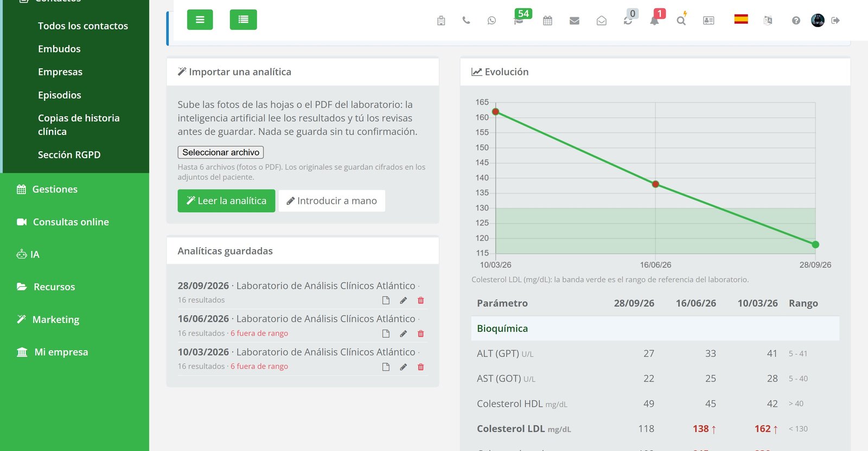Open the graduation cap icon with badge 54
Image resolution: width=868 pixels, height=451 pixels.
click(x=519, y=21)
